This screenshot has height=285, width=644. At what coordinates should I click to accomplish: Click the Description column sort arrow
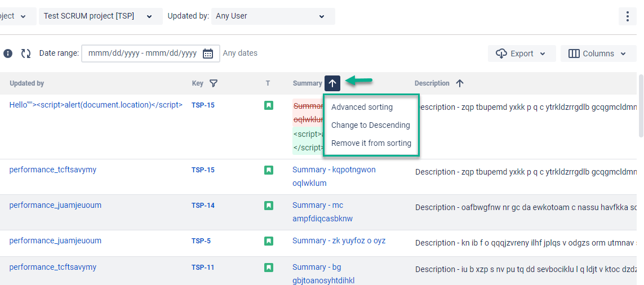tap(460, 83)
